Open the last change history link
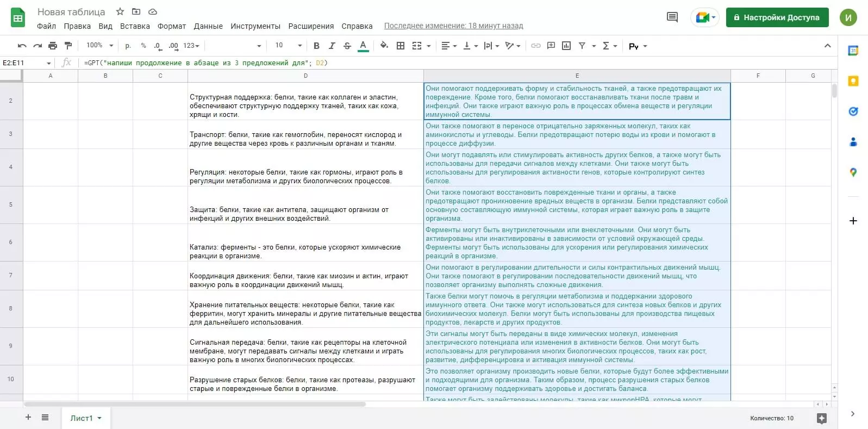 pos(453,26)
